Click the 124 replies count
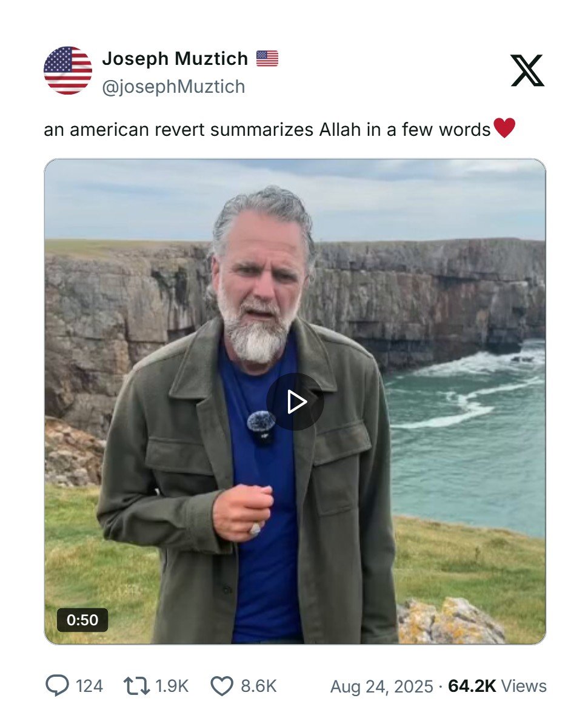588x721 pixels. point(89,686)
